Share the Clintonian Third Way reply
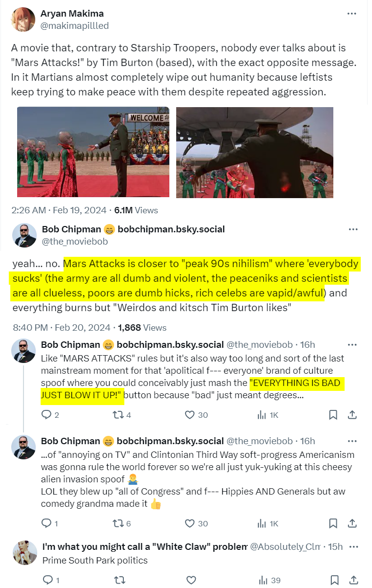 point(352,523)
